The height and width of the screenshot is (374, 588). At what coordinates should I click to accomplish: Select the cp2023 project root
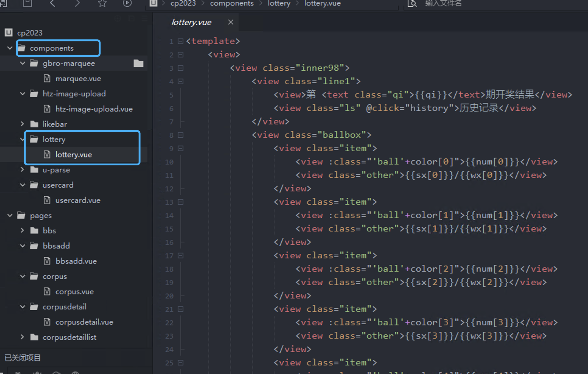pos(30,33)
